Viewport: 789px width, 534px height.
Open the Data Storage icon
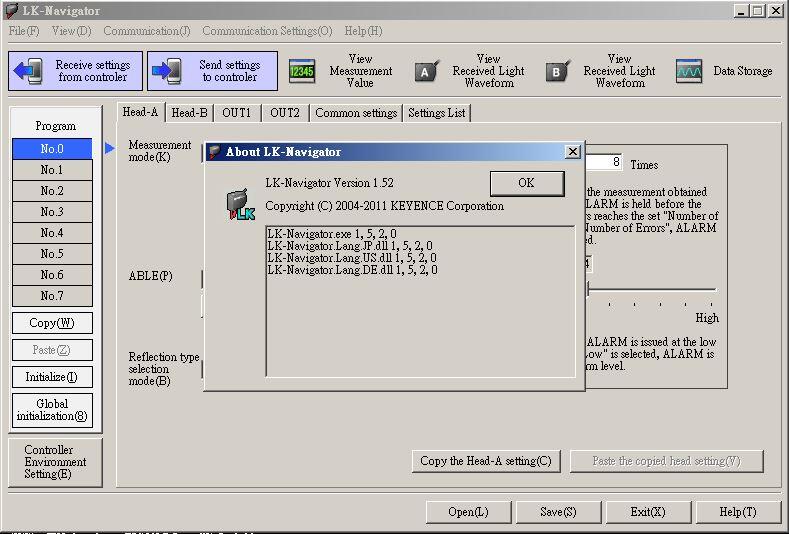tap(688, 71)
